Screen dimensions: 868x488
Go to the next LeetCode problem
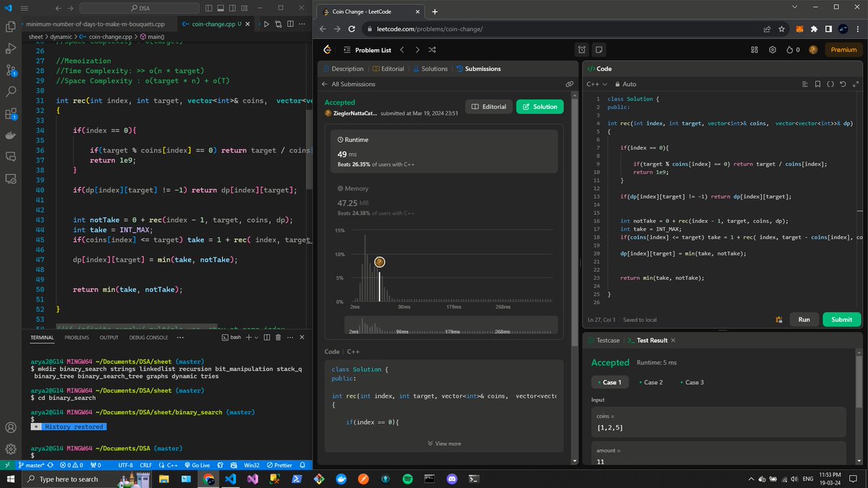pyautogui.click(x=417, y=50)
